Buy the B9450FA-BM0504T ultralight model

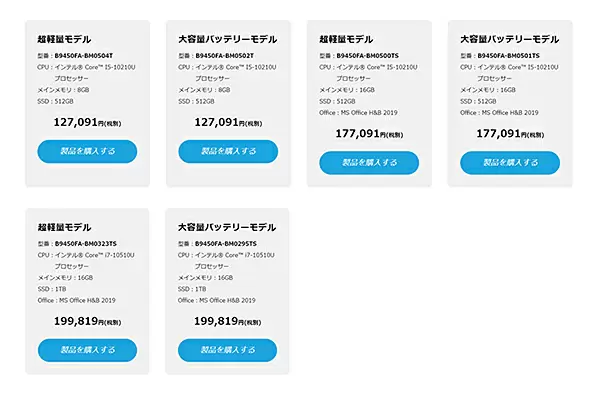87,151
